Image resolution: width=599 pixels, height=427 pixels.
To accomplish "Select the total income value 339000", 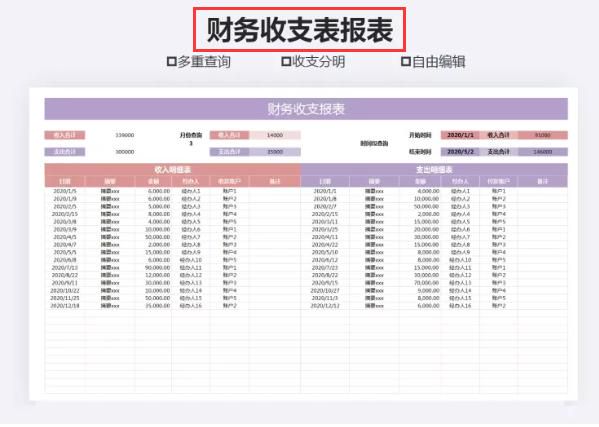I will tap(125, 135).
